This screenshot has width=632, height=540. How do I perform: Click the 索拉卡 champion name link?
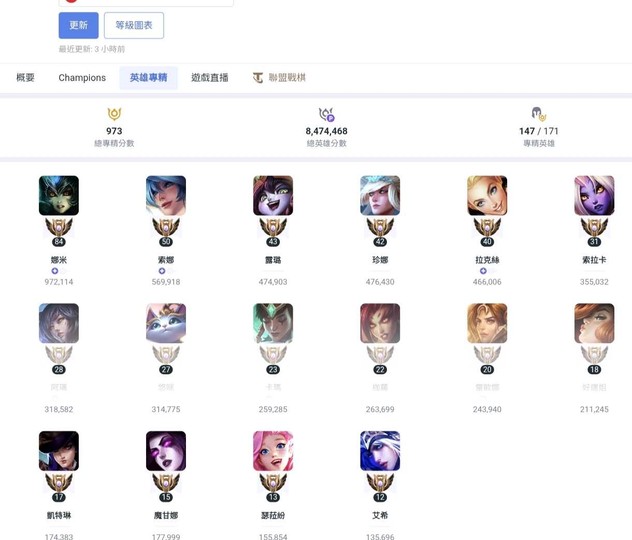[x=594, y=260]
